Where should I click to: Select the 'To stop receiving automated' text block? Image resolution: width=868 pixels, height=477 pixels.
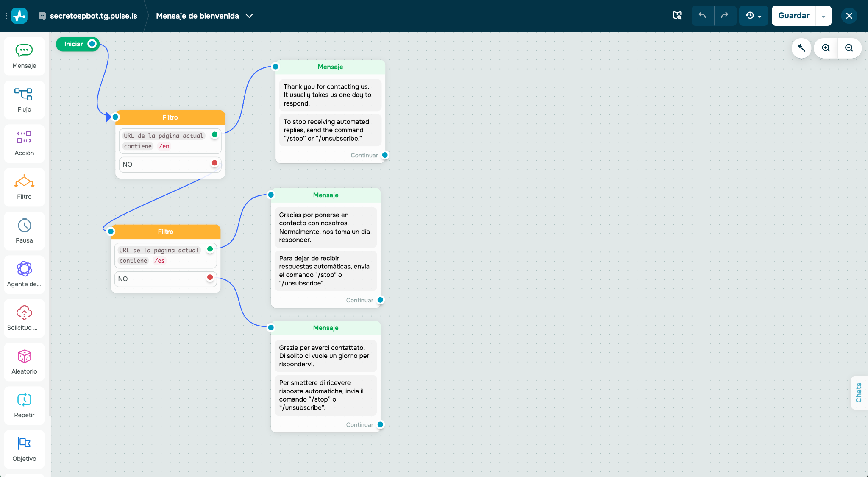330,130
